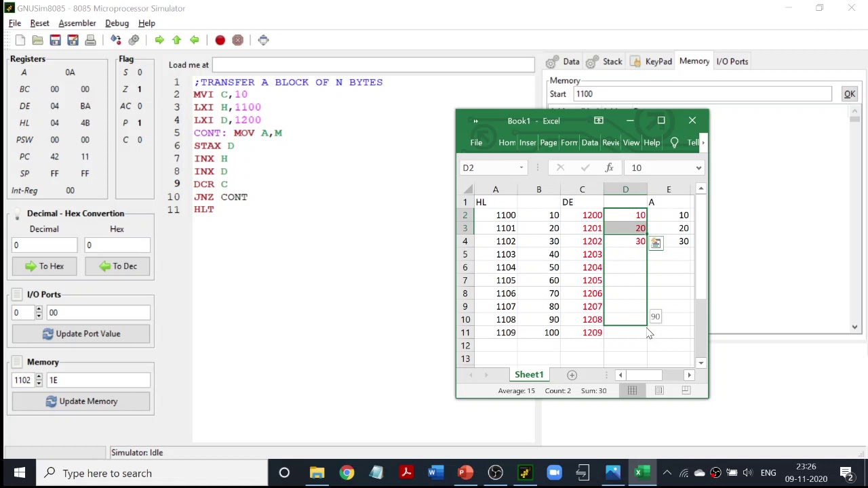Expand Excel Name Box dropdown
This screenshot has width=868, height=488.
click(521, 168)
